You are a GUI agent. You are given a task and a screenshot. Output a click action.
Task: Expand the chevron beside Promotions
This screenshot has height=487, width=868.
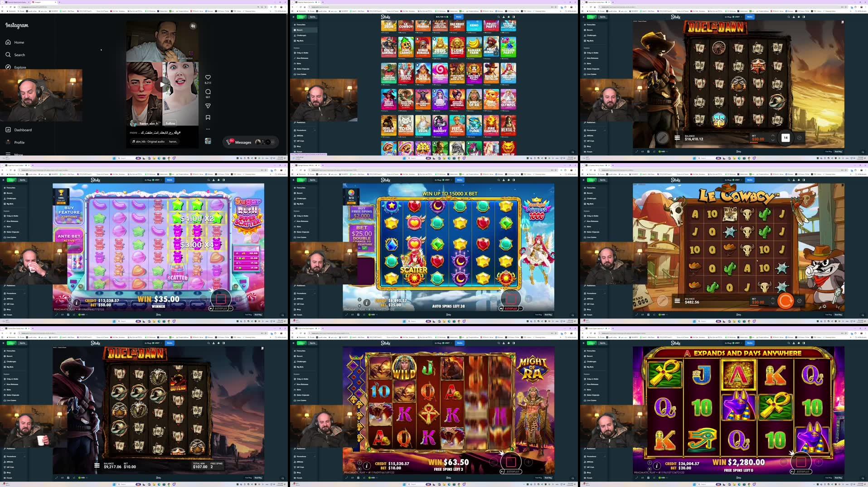click(x=314, y=130)
